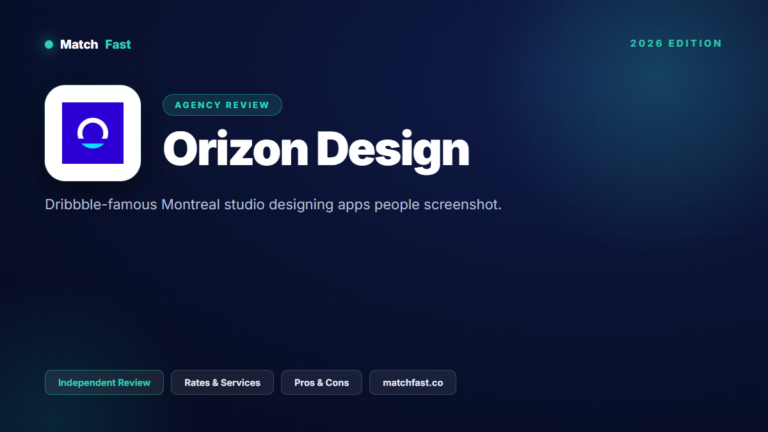This screenshot has height=432, width=768.
Task: Open the Match Fast brand link
Action: click(x=95, y=45)
